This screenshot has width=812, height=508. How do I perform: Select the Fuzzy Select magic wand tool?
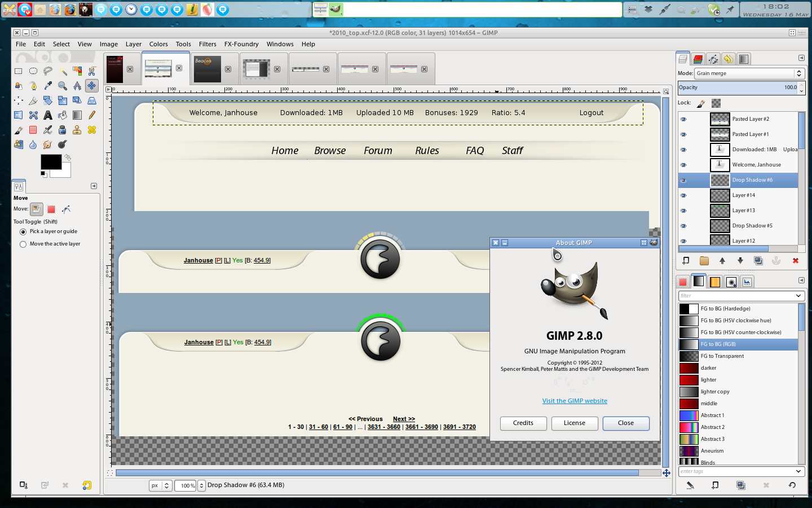coord(63,71)
